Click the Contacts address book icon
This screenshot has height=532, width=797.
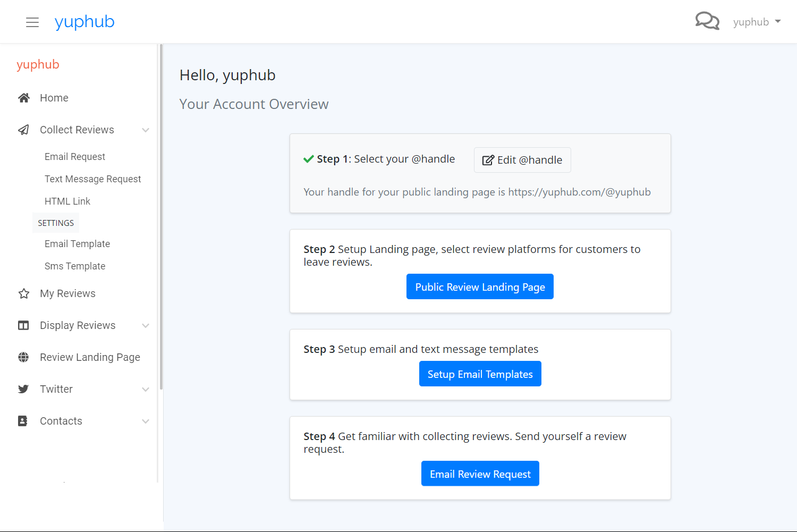(23, 421)
